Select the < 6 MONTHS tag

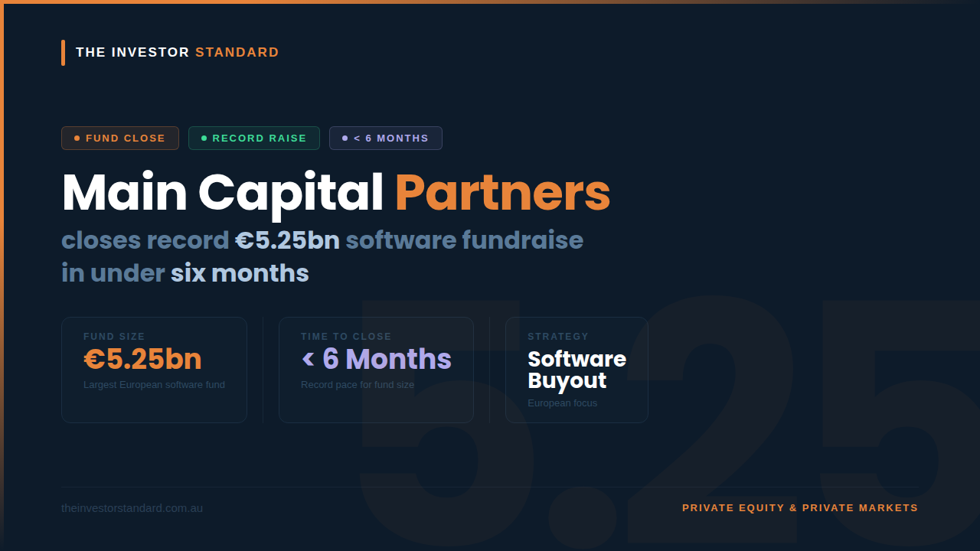point(386,139)
